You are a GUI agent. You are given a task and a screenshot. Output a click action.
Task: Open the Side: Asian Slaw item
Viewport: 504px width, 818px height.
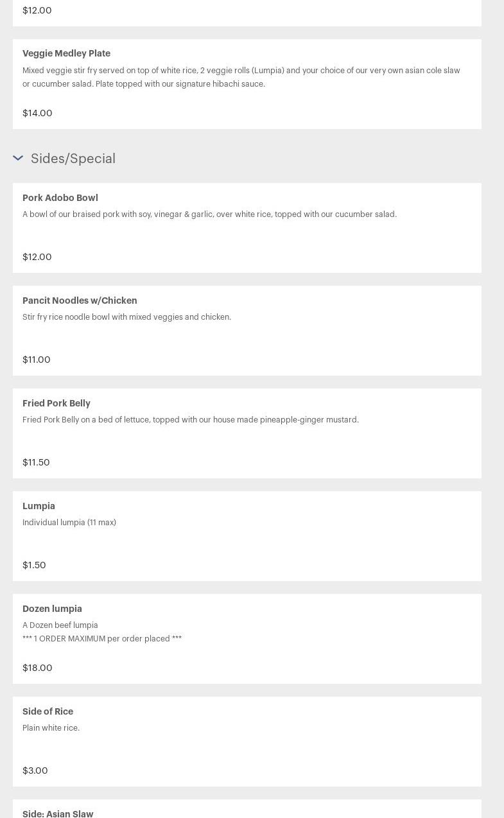tap(58, 813)
